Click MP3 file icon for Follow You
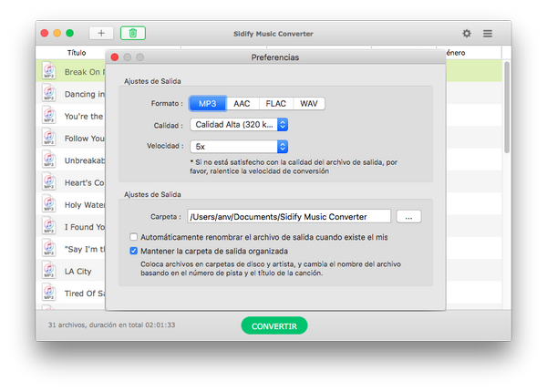This screenshot has width=547, height=392. click(x=49, y=138)
